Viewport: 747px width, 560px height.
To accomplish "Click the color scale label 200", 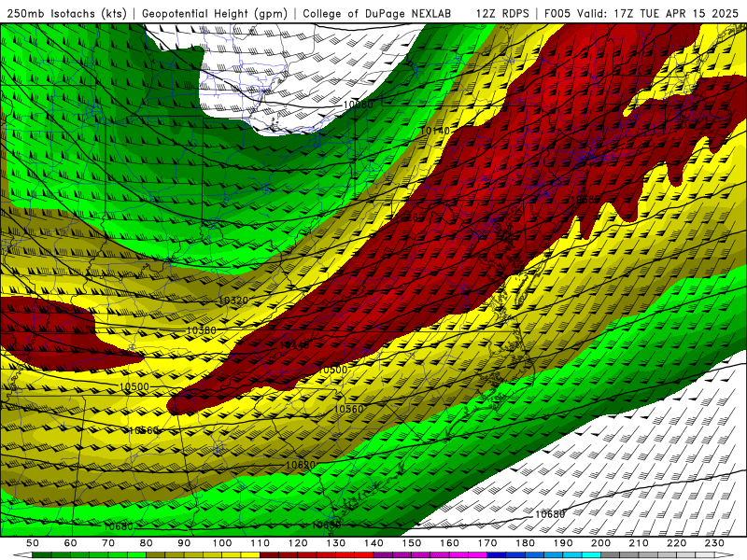I will [x=600, y=543].
